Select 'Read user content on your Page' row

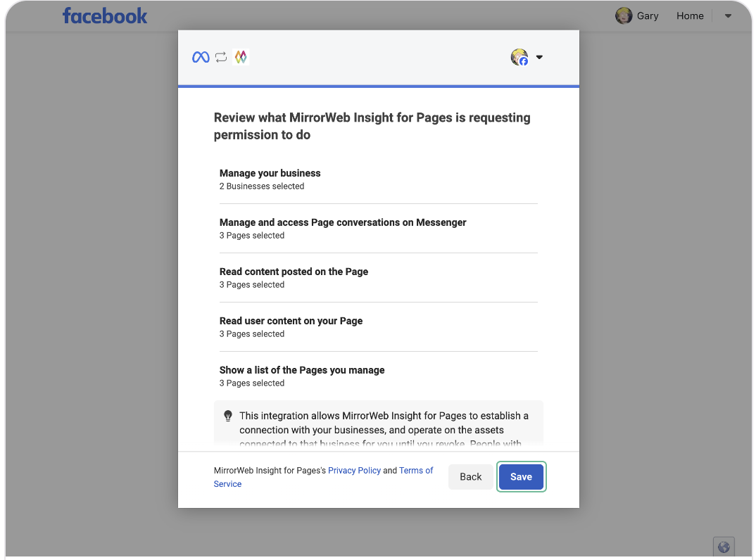pos(379,326)
